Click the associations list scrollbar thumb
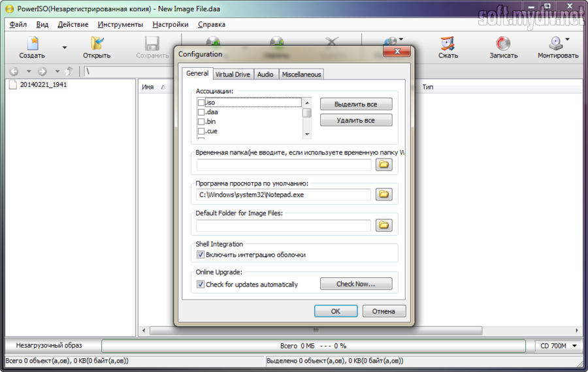 pos(307,113)
